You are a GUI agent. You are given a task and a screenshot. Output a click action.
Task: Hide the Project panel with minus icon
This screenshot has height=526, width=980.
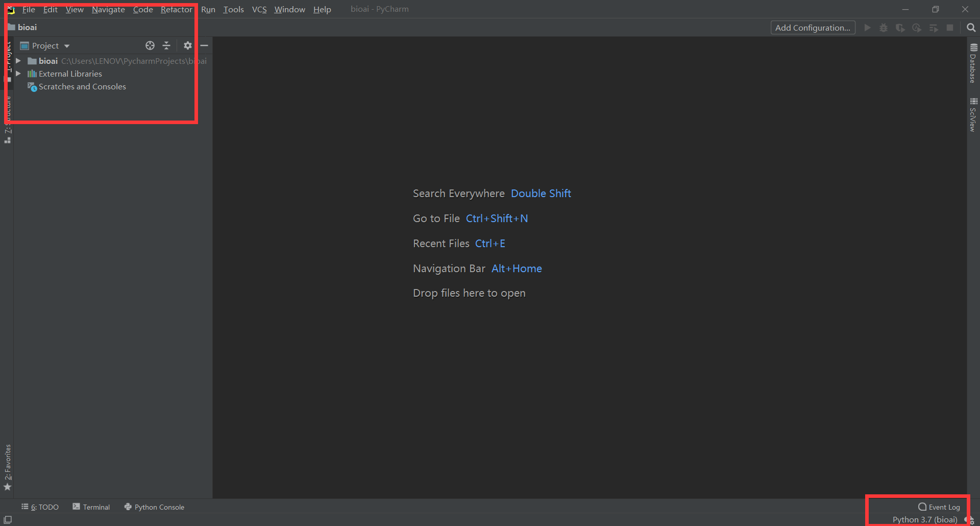[x=204, y=45]
